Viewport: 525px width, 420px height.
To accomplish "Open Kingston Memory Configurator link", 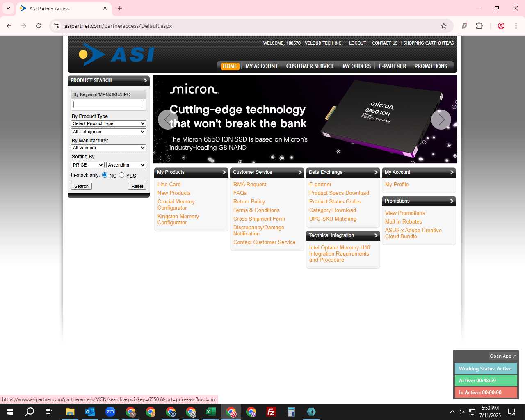I will 178,219.
